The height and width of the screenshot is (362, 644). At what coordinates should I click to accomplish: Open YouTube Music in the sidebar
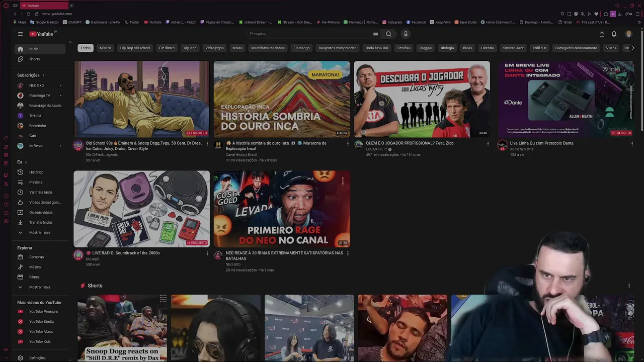[40, 331]
